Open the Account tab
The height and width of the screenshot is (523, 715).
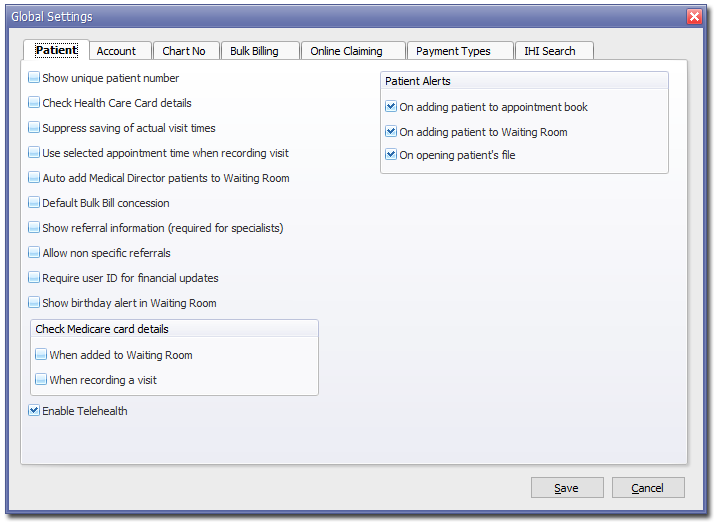coord(117,51)
